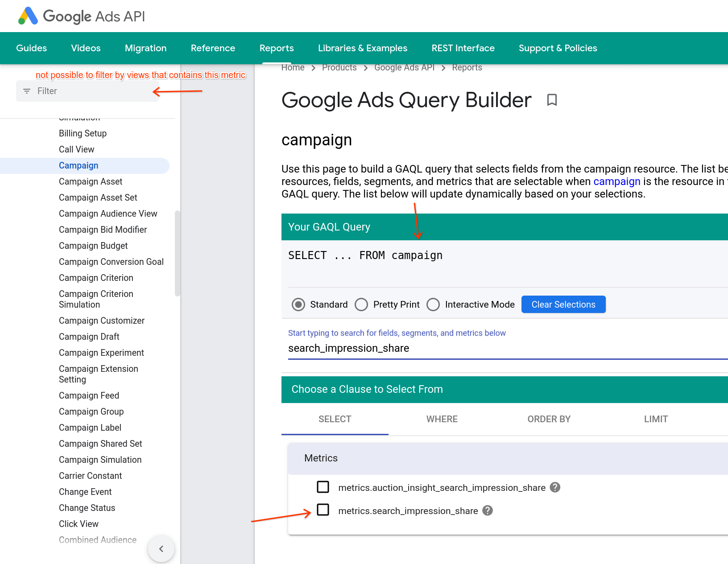Bookmark the Google Ads Query Builder page
The width and height of the screenshot is (728, 564).
coord(552,100)
